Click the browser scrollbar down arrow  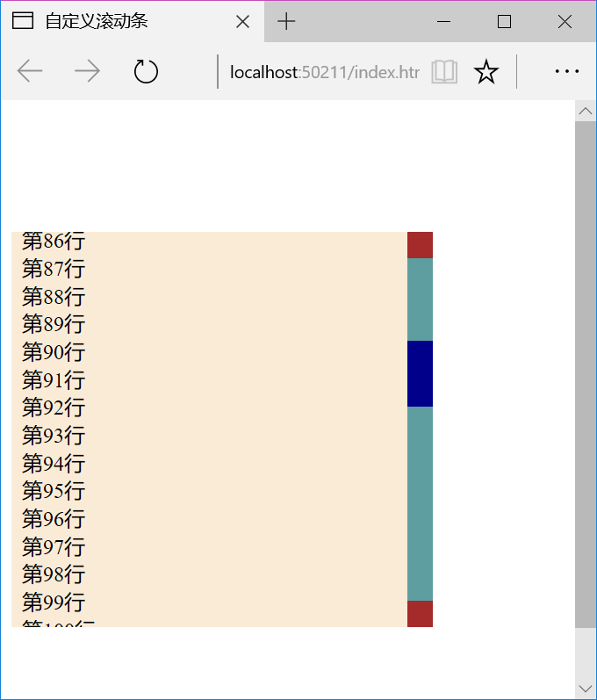586,689
